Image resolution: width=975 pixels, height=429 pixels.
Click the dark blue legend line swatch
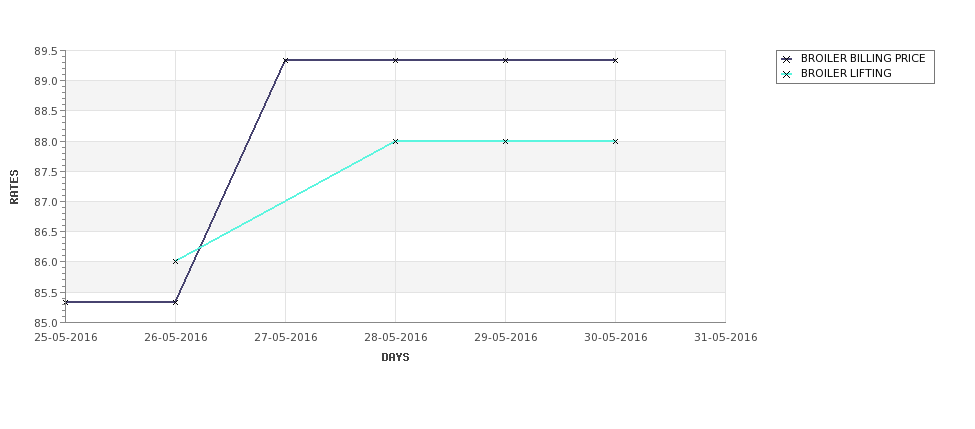point(787,59)
